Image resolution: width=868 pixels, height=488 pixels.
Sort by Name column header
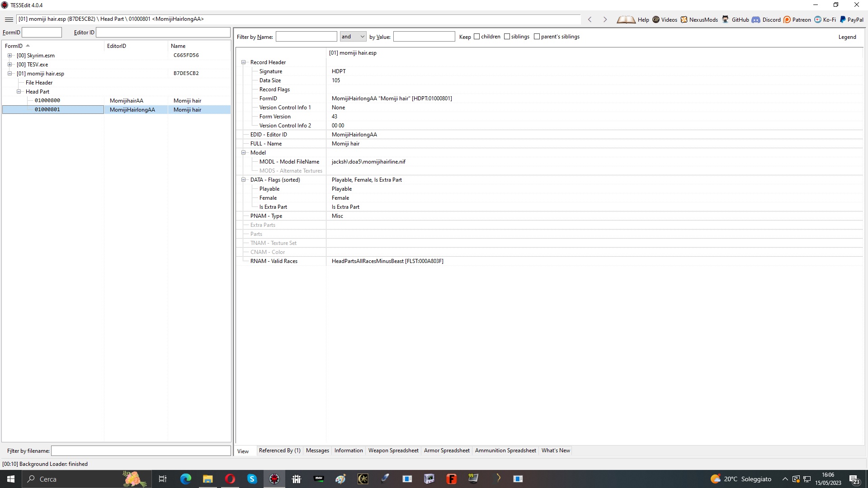point(199,46)
